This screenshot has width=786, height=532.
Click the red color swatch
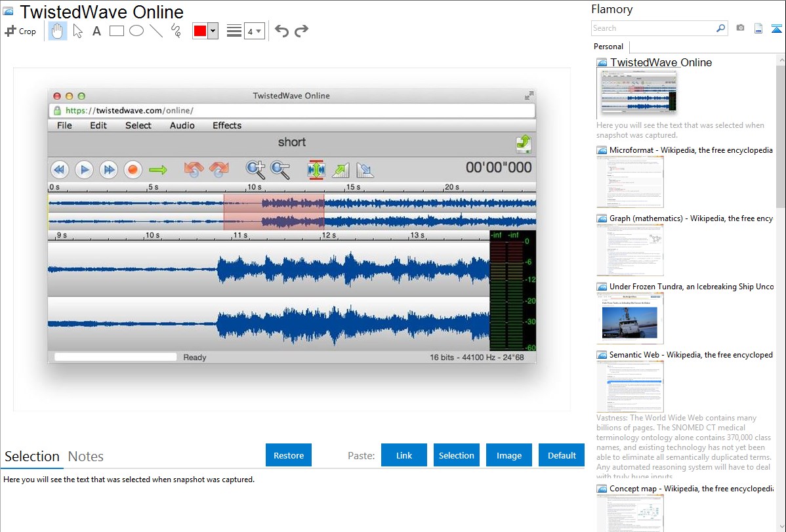point(200,31)
